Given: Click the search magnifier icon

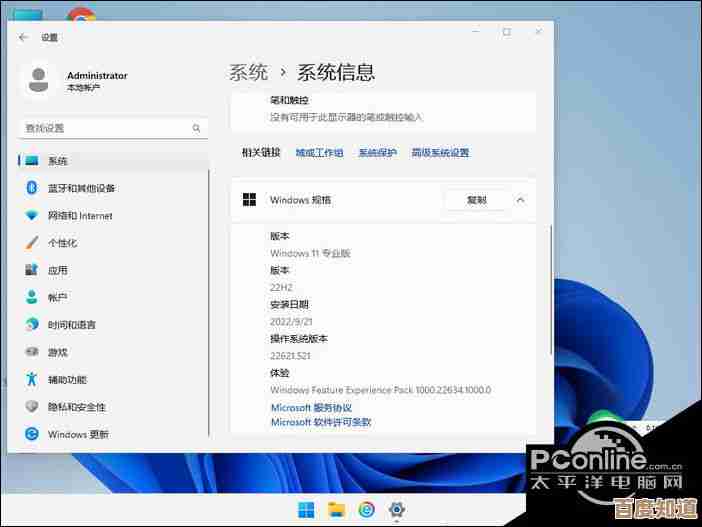Looking at the screenshot, I should coord(196,129).
